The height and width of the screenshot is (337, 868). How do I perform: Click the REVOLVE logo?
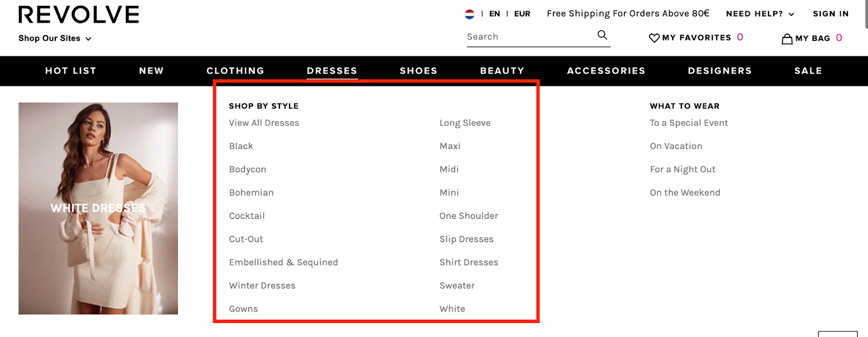tap(79, 14)
